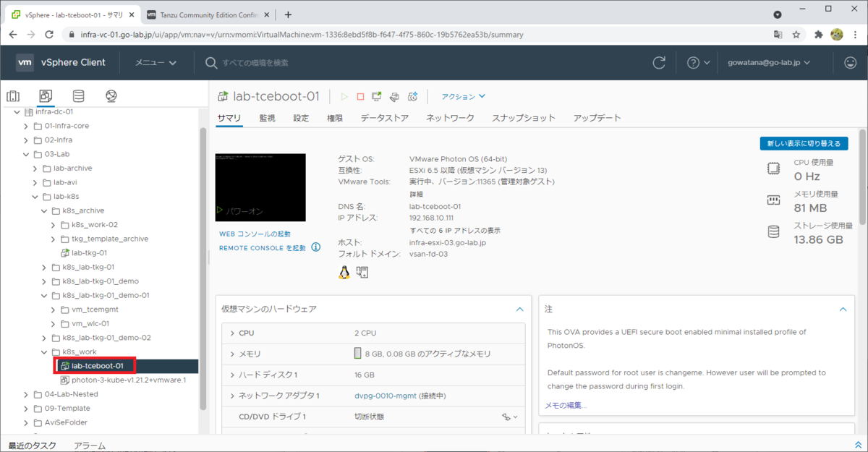
Task: Click the infra-esxi-03.go-lab.jp host link
Action: [x=448, y=242]
